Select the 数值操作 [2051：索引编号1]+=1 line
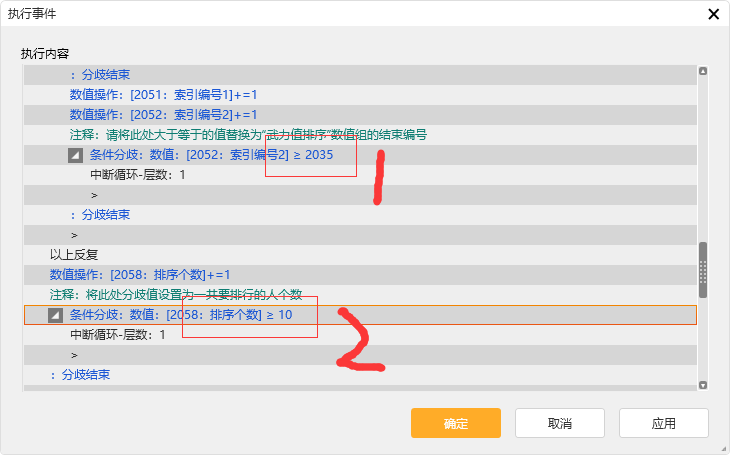The image size is (730, 455). pyautogui.click(x=163, y=95)
